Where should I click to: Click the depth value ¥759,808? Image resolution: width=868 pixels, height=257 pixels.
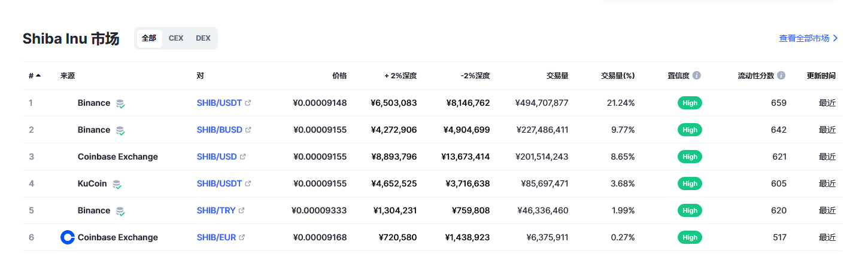[x=471, y=210]
